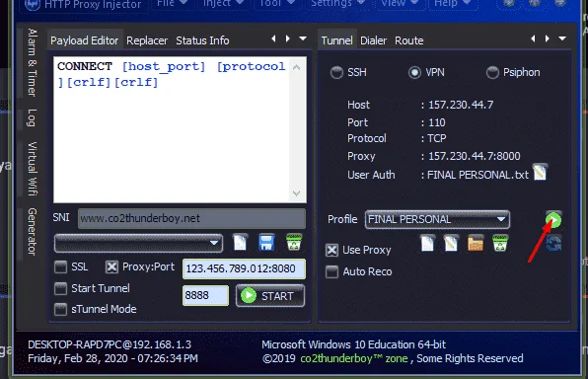
Task: Edit User Auth file icon next to FINAL PERSONAL.txt
Action: click(540, 172)
